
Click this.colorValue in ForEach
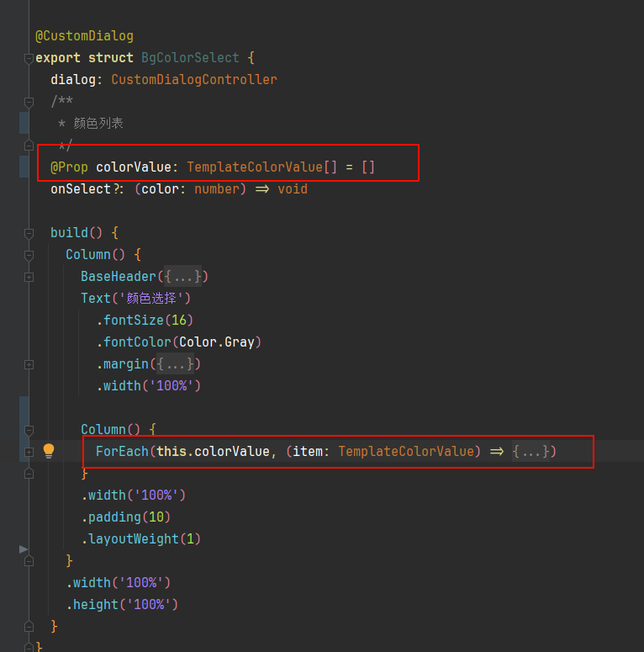[214, 452]
